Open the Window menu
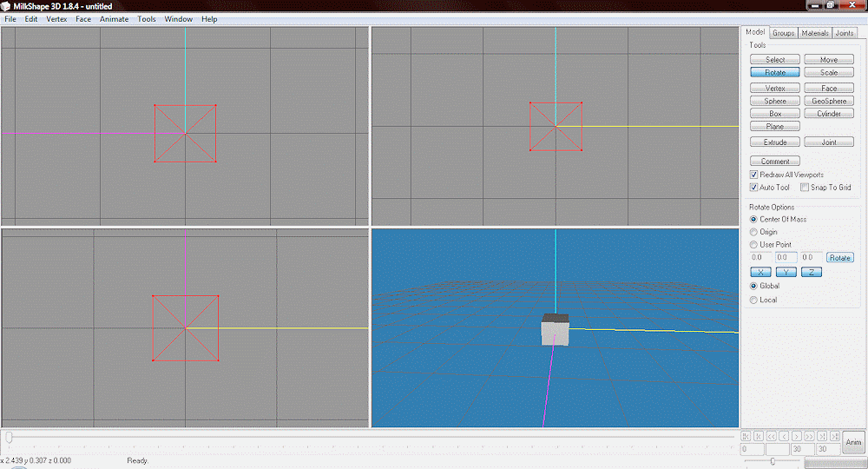This screenshot has height=469, width=868. click(178, 19)
